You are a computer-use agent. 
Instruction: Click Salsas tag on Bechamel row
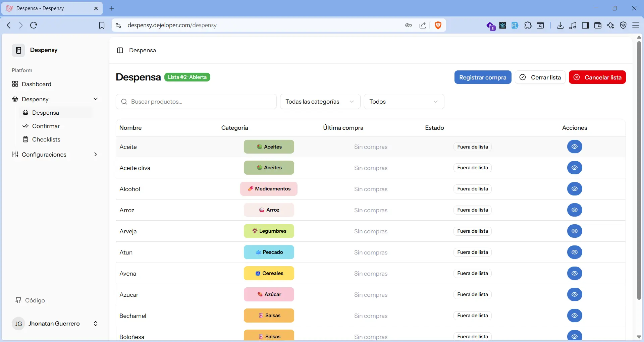(269, 316)
